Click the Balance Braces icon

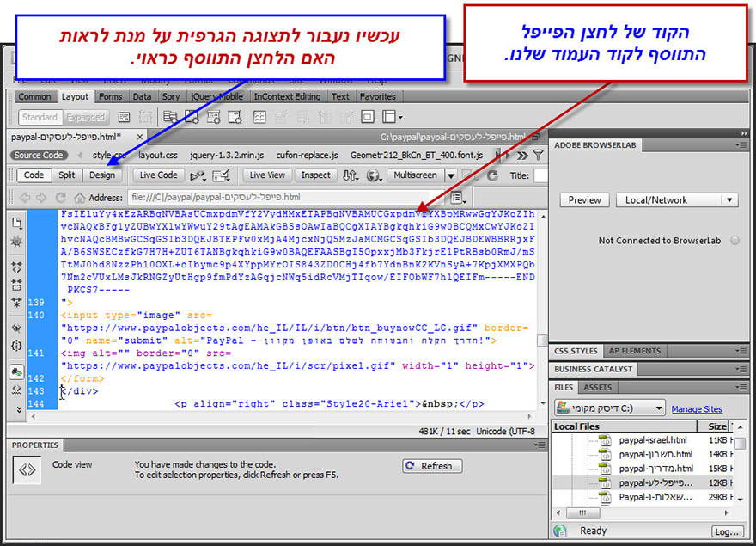[17, 346]
